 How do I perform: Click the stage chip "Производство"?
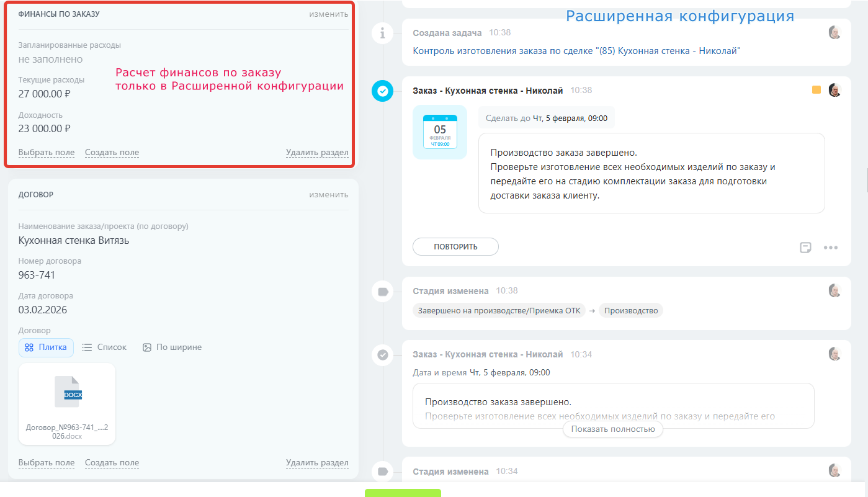(631, 310)
